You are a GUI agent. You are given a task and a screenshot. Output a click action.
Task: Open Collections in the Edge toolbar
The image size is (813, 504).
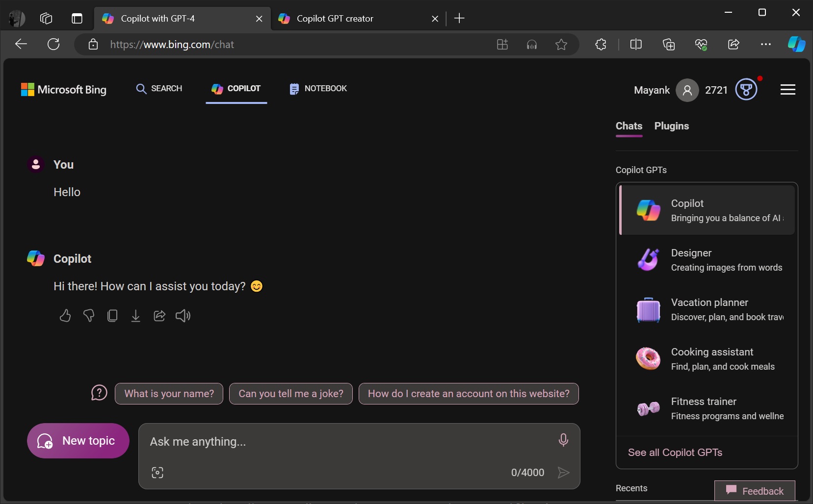pos(669,45)
